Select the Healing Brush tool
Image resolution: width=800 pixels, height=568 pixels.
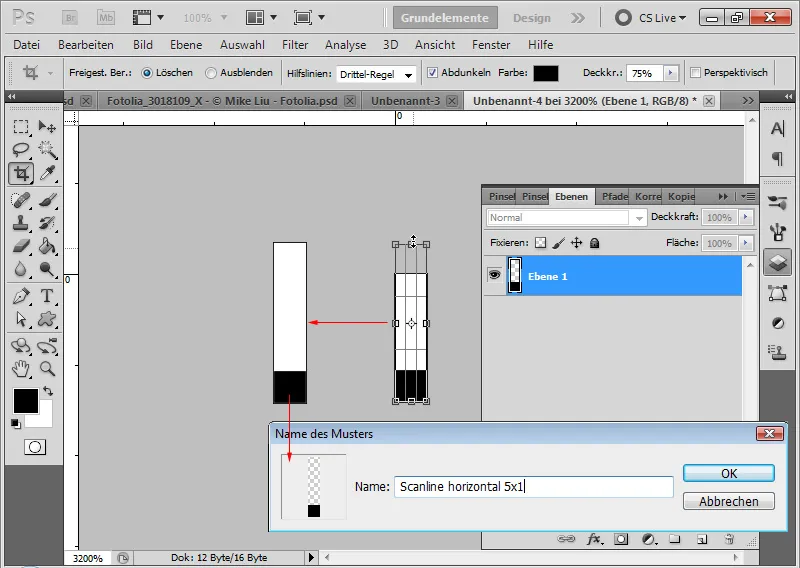point(21,200)
